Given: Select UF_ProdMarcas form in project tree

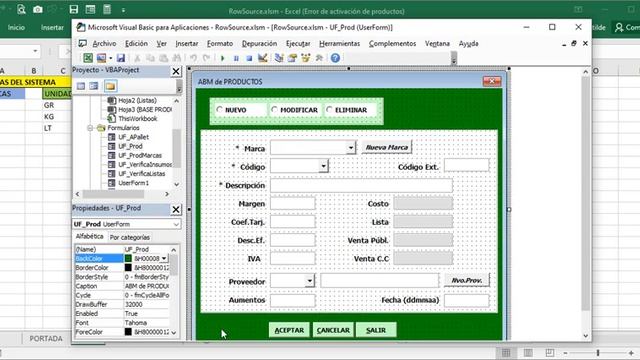Looking at the screenshot, I should click(140, 156).
